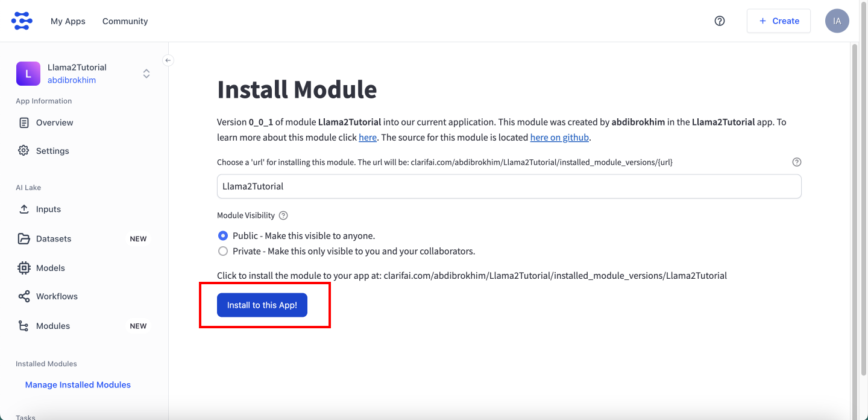
Task: Click the module url input field
Action: coord(509,186)
